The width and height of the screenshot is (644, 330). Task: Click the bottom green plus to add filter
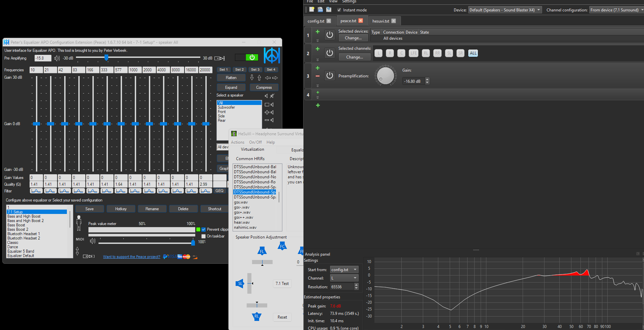(318, 105)
